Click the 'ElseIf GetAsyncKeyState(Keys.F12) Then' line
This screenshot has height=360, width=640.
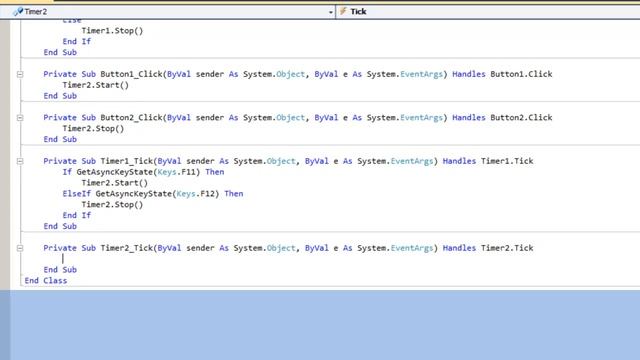(153, 193)
